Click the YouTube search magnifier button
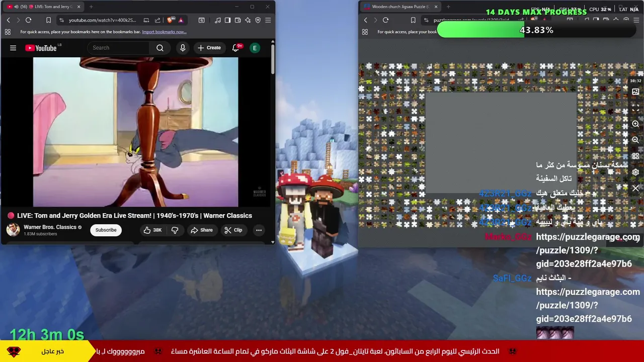Screen dimensions: 644x362 click(160, 48)
